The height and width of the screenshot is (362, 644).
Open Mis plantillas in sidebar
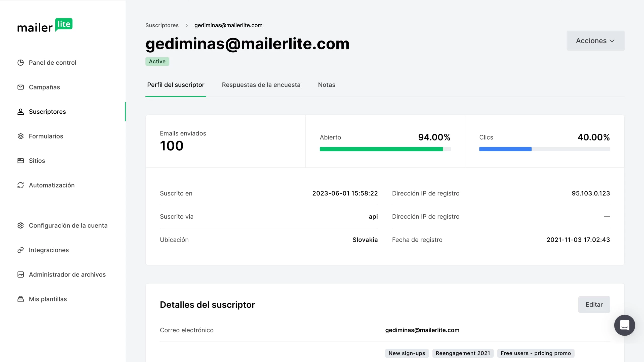click(48, 299)
